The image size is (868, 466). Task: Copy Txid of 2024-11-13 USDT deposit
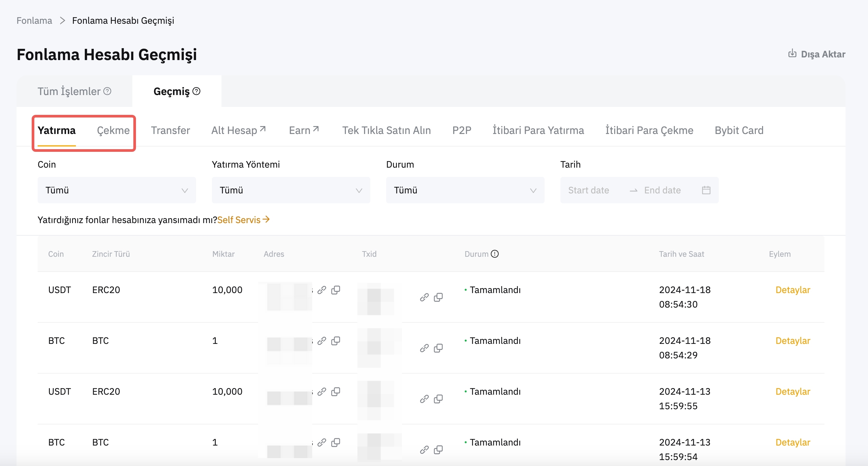438,399
